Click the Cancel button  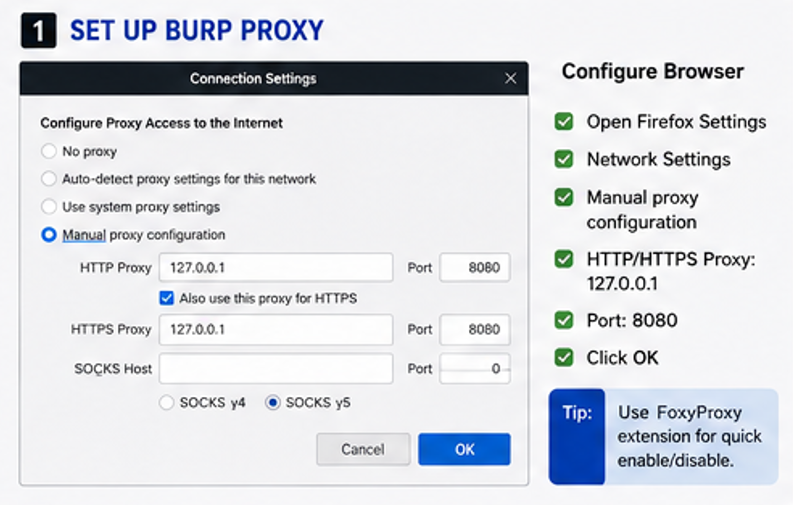click(363, 449)
